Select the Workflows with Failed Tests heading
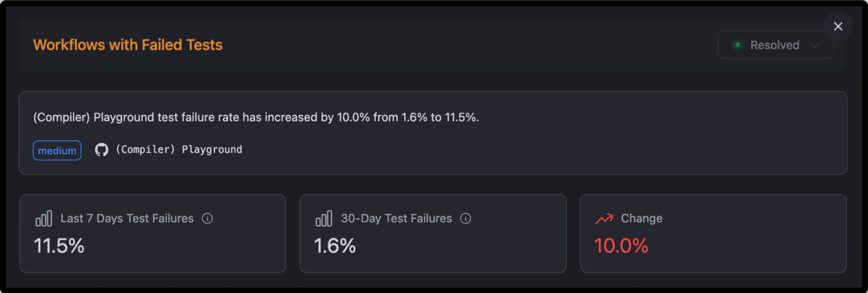Viewport: 868px width, 293px height. click(128, 45)
